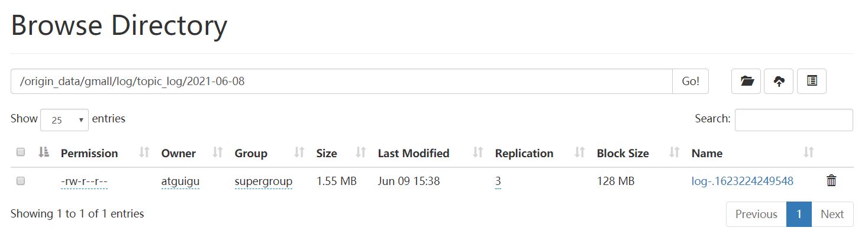Viewport: 868px width, 237px height.
Task: Click the Go! button
Action: pyautogui.click(x=690, y=82)
